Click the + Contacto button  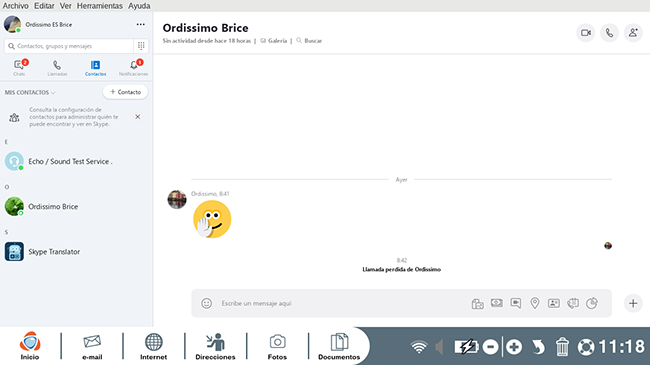[125, 92]
